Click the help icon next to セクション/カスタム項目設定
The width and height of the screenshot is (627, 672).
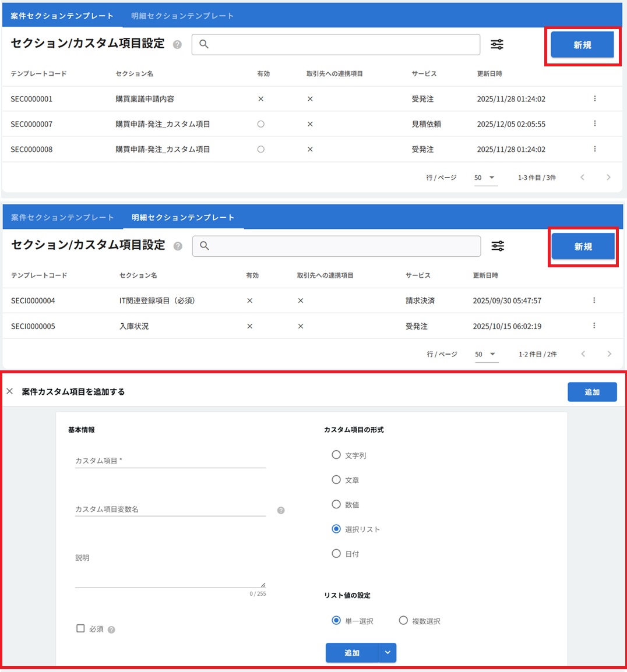coord(178,44)
